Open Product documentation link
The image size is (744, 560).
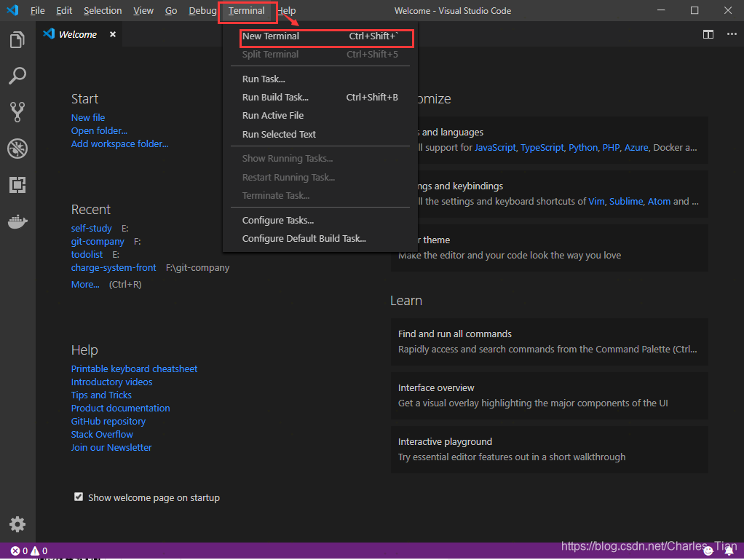coord(121,408)
